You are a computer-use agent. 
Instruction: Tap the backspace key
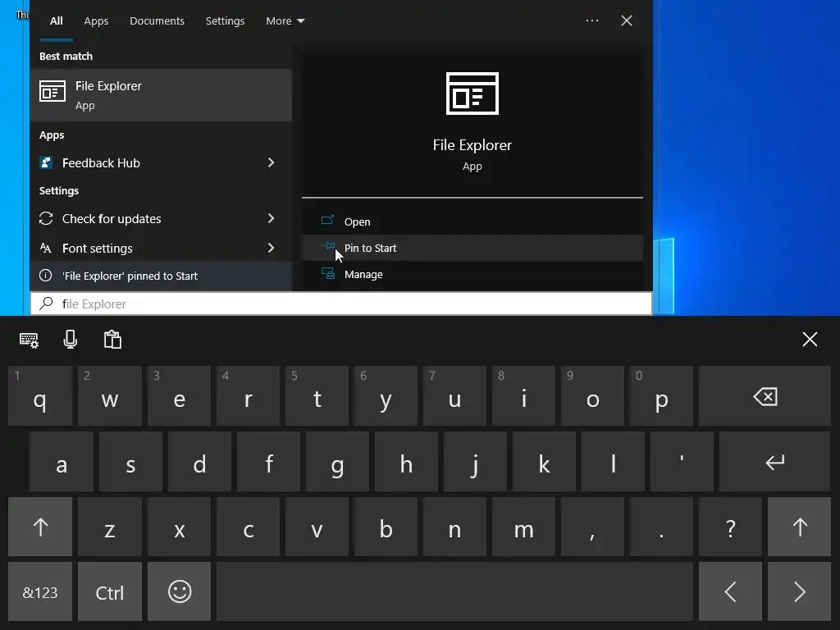coord(765,396)
